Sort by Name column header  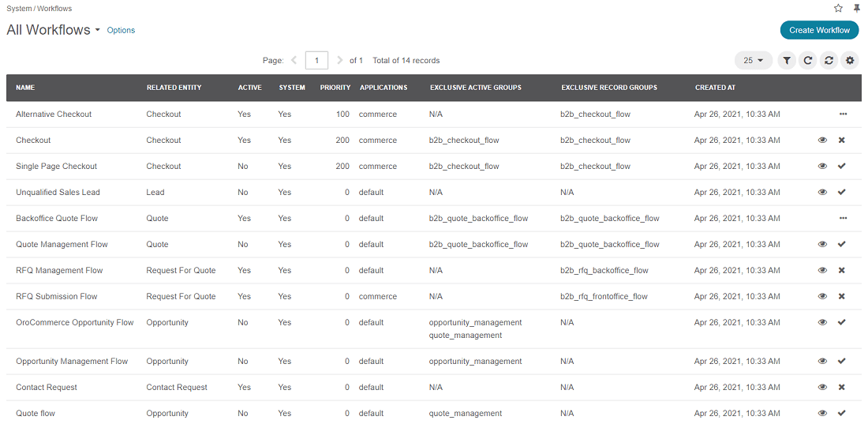click(x=25, y=88)
